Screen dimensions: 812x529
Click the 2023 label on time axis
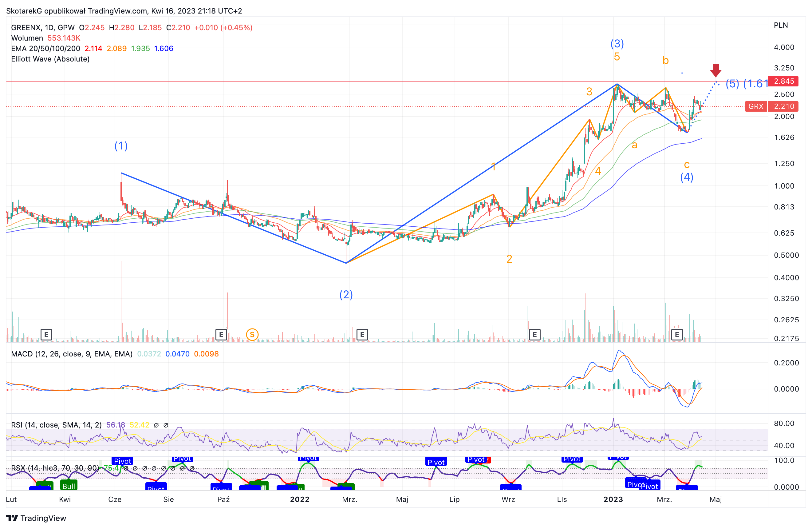[613, 499]
